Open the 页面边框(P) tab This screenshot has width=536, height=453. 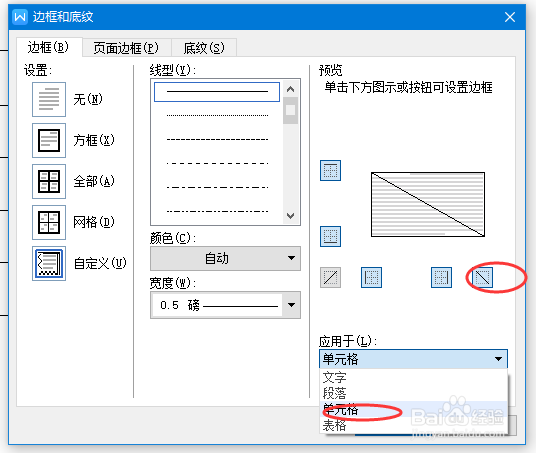point(126,48)
